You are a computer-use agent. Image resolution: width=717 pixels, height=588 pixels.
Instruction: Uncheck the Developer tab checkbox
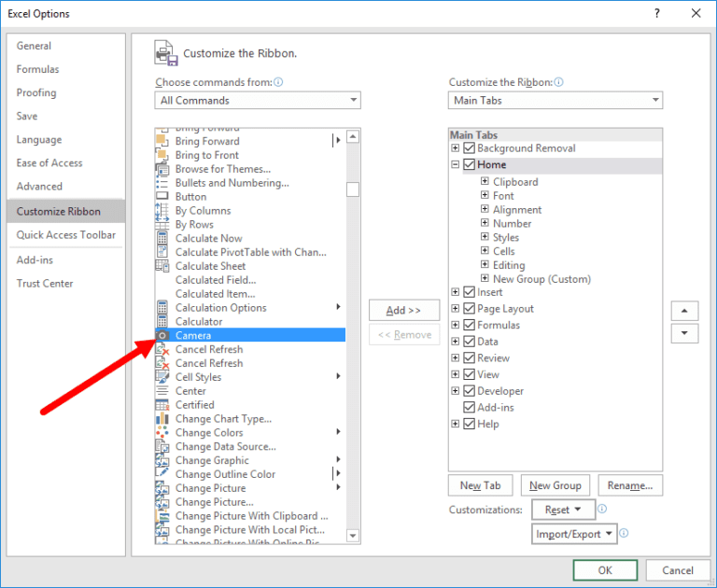click(470, 391)
